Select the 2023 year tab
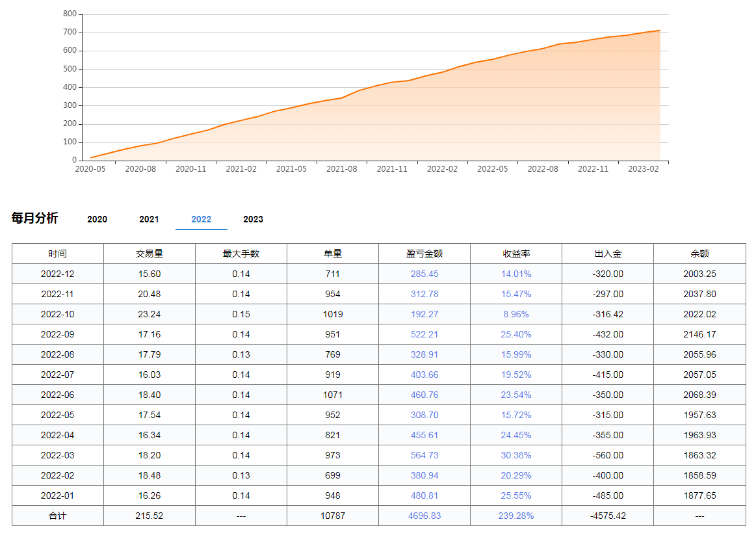Screen dimensions: 756x539 coord(253,220)
